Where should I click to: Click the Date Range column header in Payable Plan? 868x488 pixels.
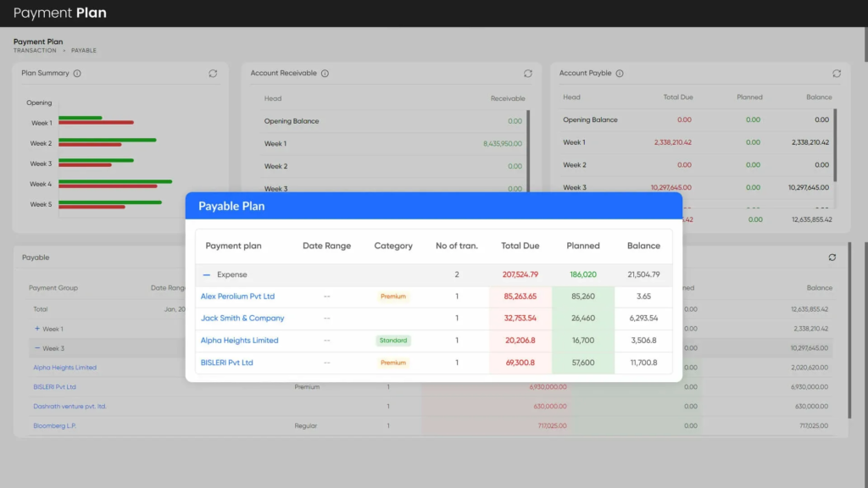326,246
